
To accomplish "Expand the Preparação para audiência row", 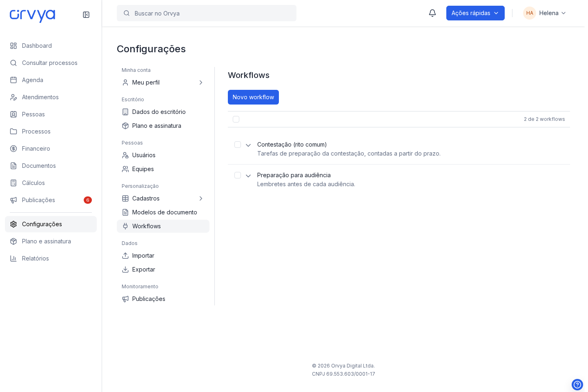I will [248, 176].
